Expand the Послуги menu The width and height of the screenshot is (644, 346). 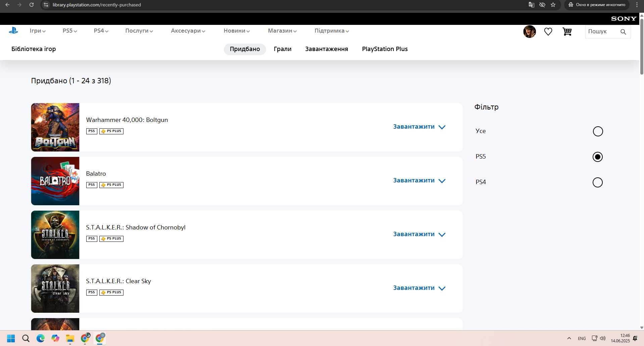click(x=139, y=31)
